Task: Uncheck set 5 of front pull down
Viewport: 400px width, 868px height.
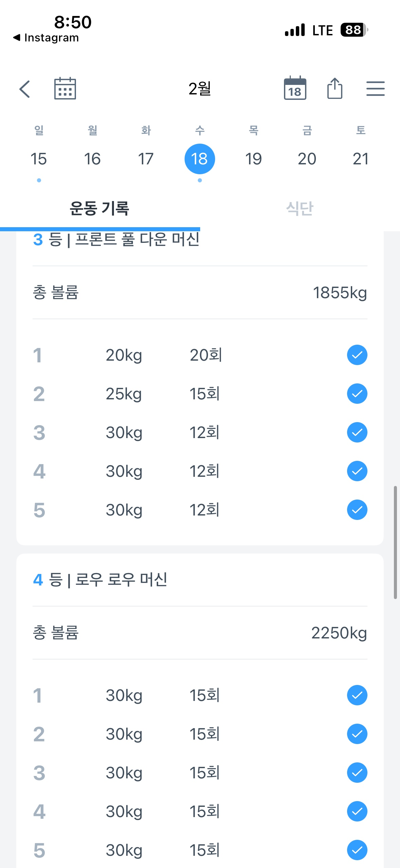Action: [x=357, y=510]
